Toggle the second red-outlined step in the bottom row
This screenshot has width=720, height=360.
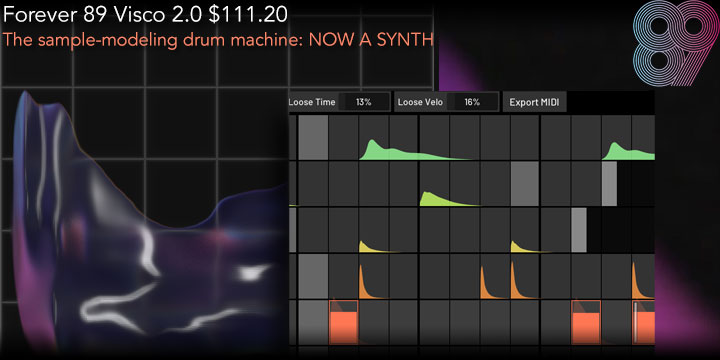586,322
